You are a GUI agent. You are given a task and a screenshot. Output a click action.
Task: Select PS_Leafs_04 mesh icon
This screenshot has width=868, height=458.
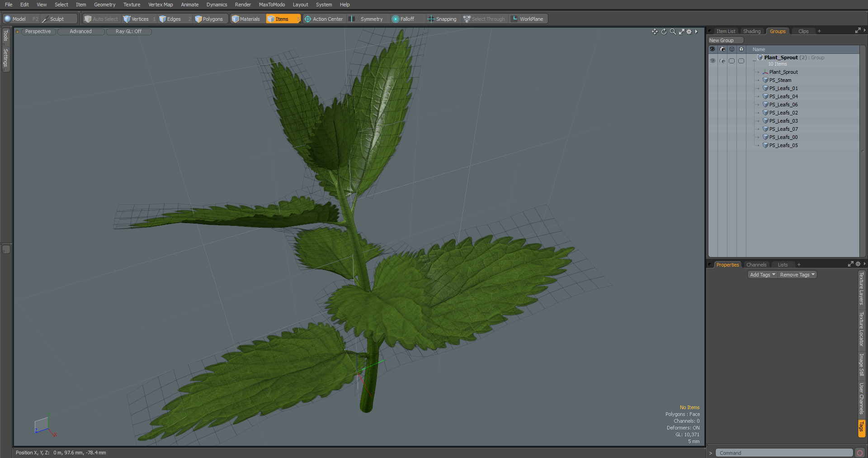(765, 96)
